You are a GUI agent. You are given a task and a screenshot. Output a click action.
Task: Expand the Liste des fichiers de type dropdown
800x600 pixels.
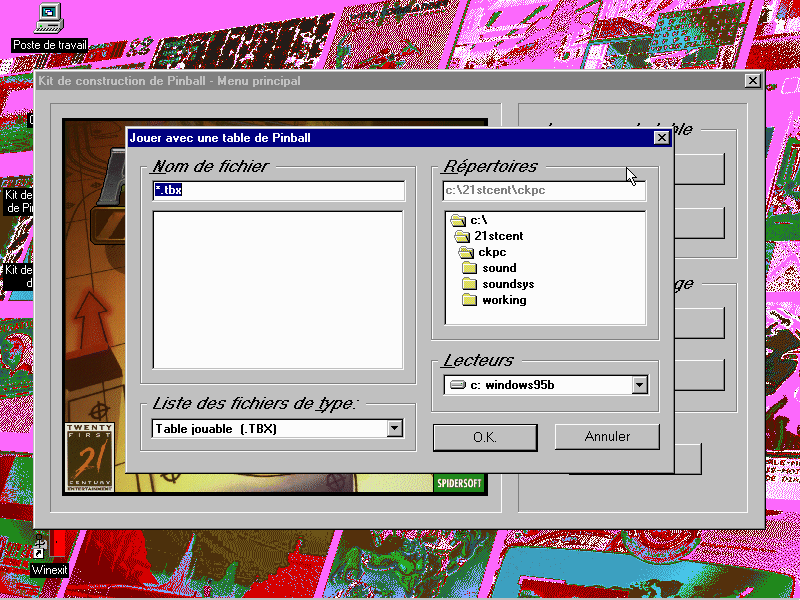(x=394, y=429)
